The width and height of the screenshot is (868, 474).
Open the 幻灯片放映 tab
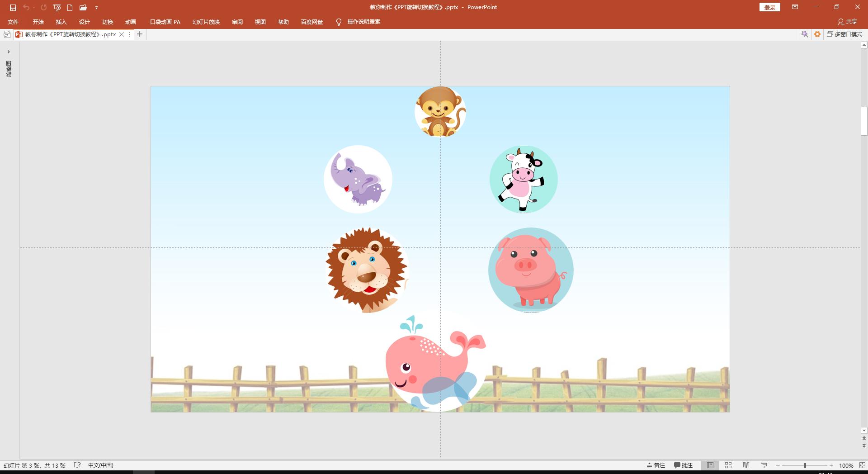point(206,22)
